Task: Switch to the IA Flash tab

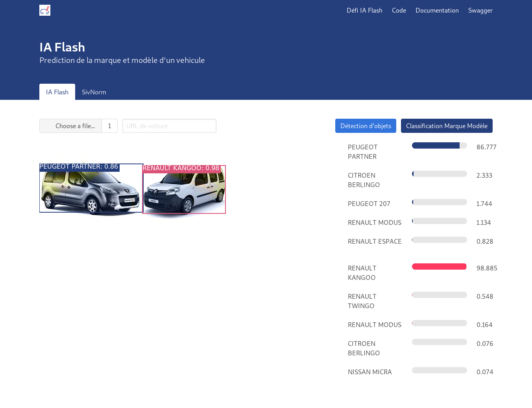Action: pyautogui.click(x=57, y=92)
